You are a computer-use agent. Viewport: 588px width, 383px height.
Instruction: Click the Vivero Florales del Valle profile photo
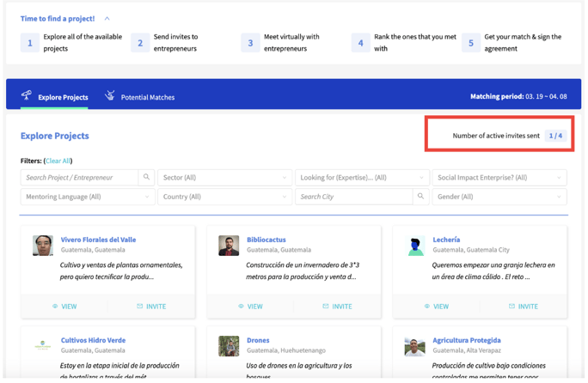43,246
